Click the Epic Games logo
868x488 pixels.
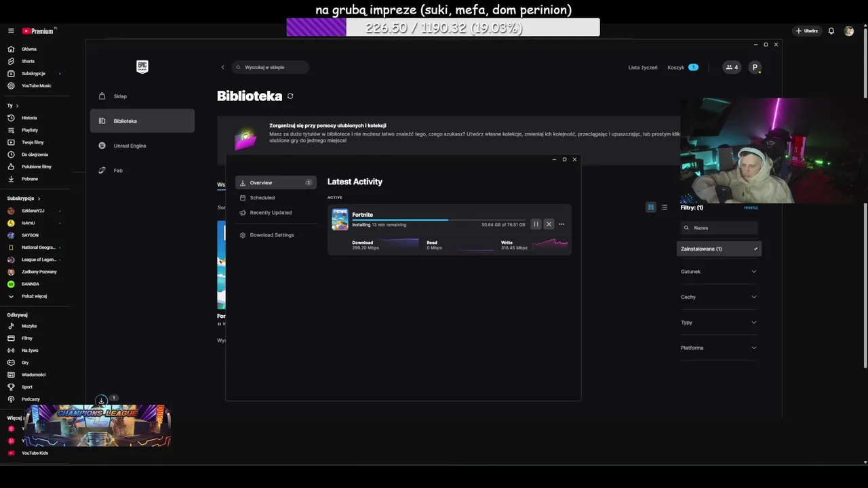[x=142, y=66]
